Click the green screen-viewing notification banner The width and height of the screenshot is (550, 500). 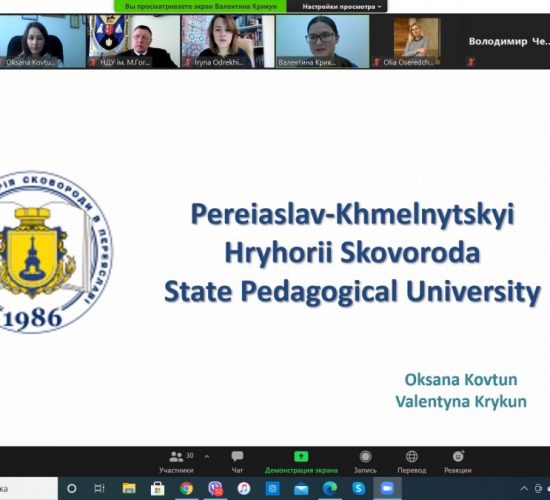200,6
